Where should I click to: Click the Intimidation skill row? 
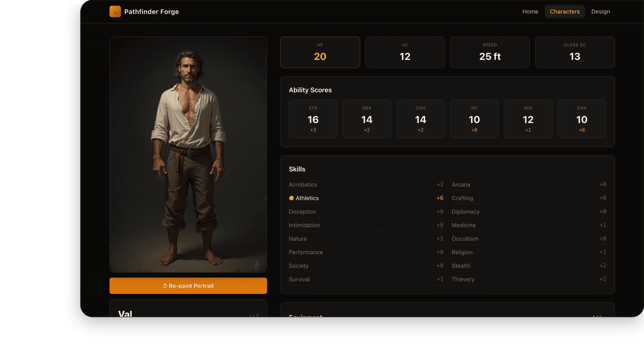coord(366,225)
